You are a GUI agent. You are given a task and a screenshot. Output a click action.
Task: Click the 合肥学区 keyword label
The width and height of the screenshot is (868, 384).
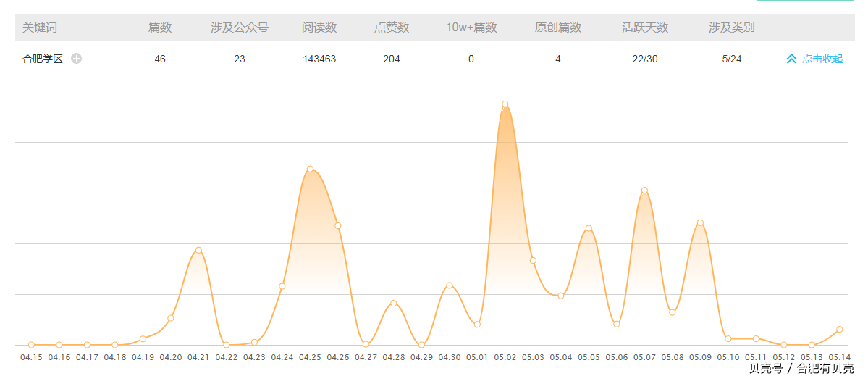click(43, 59)
